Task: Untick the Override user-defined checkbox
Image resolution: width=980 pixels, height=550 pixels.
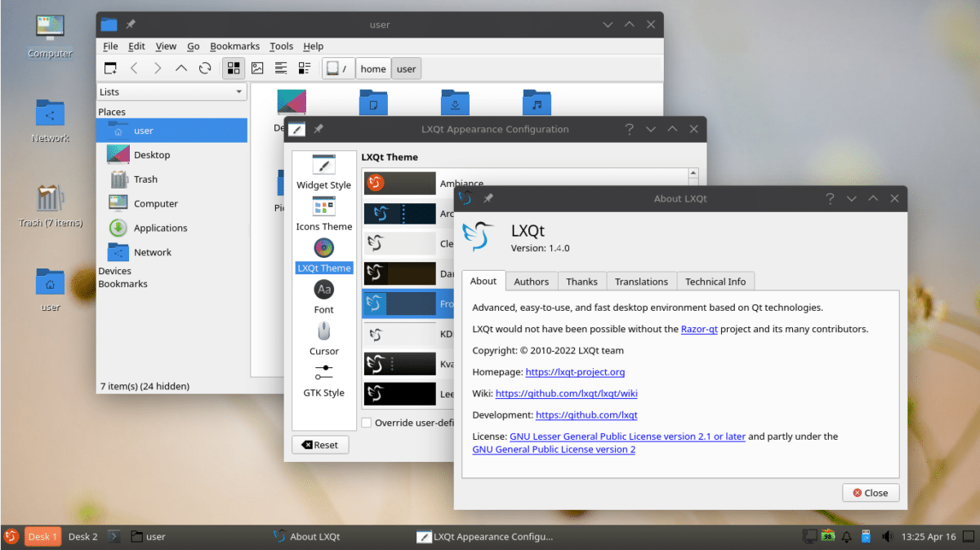Action: (367, 423)
